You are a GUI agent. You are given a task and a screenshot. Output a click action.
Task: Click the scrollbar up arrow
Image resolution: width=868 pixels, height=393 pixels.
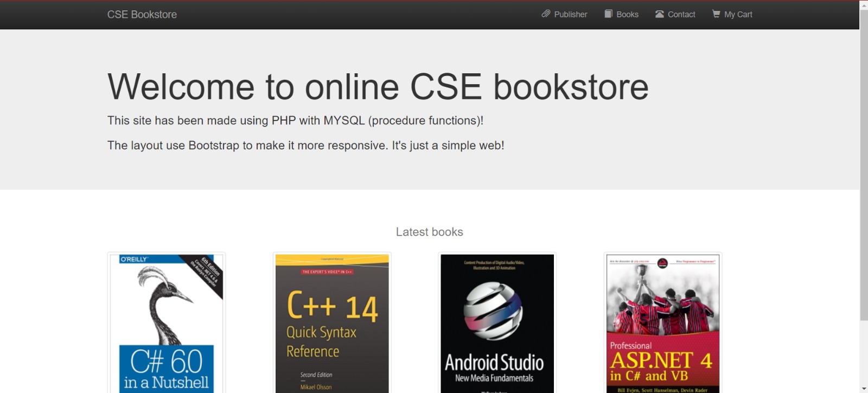[x=864, y=5]
